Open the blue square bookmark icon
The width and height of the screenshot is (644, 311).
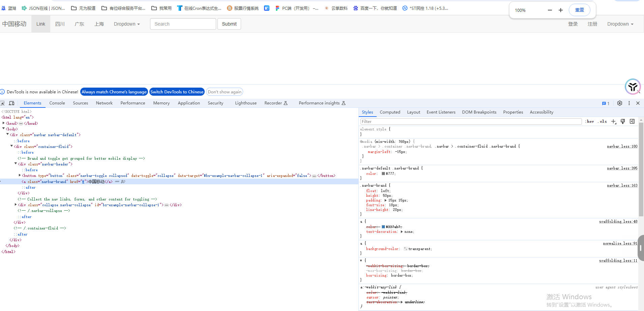pyautogui.click(x=267, y=8)
